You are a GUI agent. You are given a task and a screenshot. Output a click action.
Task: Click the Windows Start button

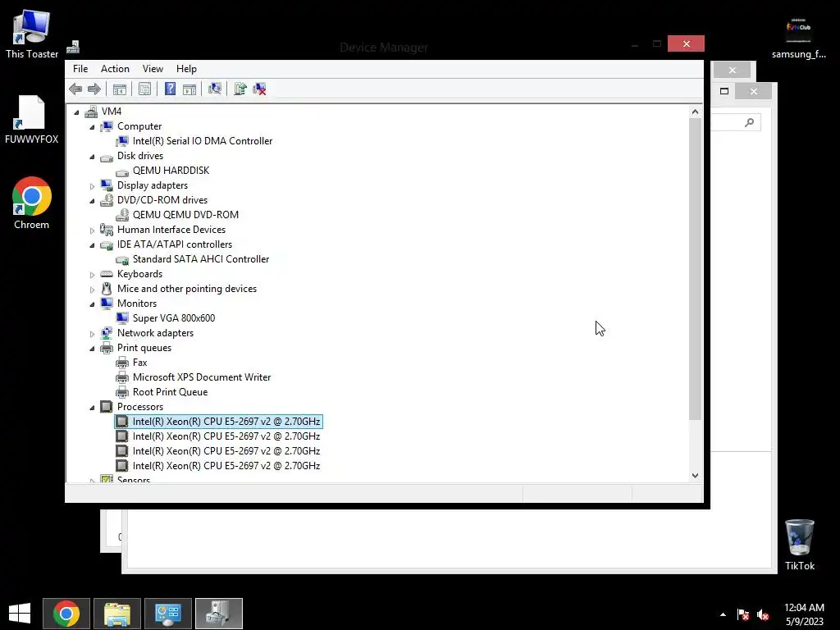[x=20, y=614]
